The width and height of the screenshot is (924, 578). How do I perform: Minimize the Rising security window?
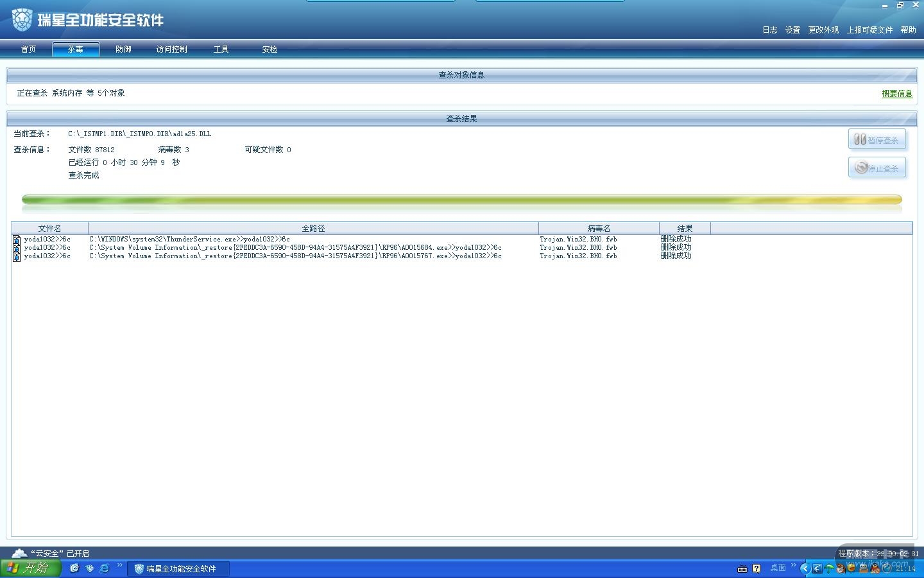[885, 5]
